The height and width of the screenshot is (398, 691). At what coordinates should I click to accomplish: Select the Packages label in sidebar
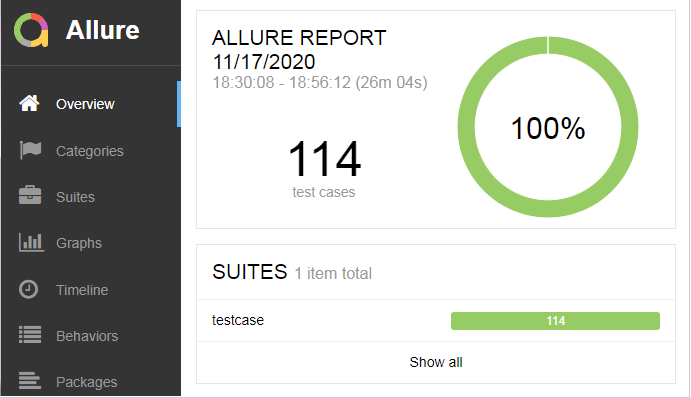click(x=86, y=382)
